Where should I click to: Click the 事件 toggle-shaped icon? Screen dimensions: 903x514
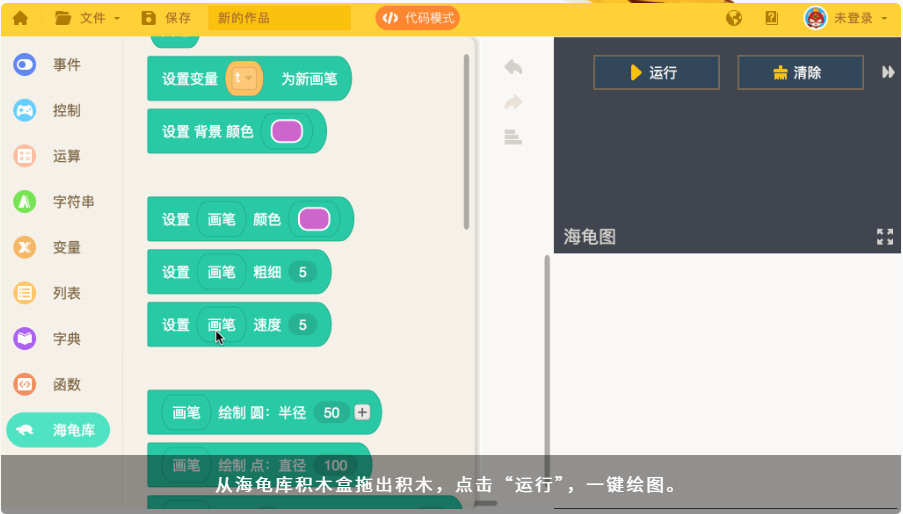click(x=25, y=64)
